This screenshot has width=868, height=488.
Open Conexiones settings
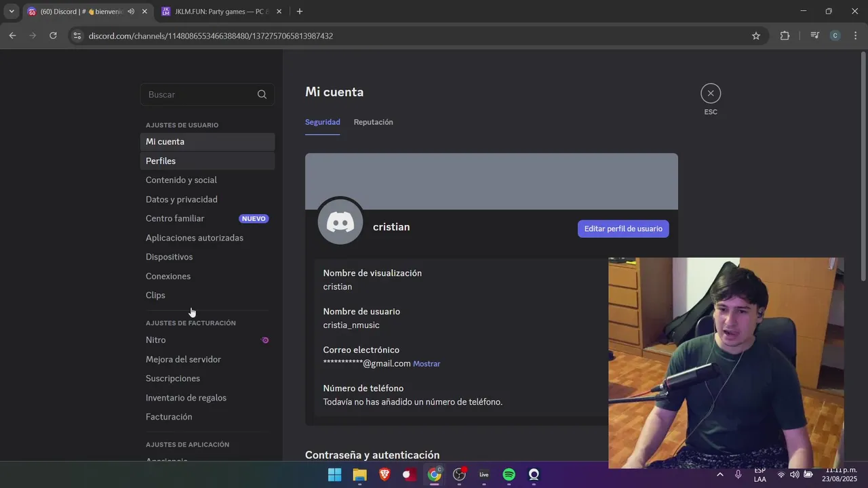tap(208, 277)
